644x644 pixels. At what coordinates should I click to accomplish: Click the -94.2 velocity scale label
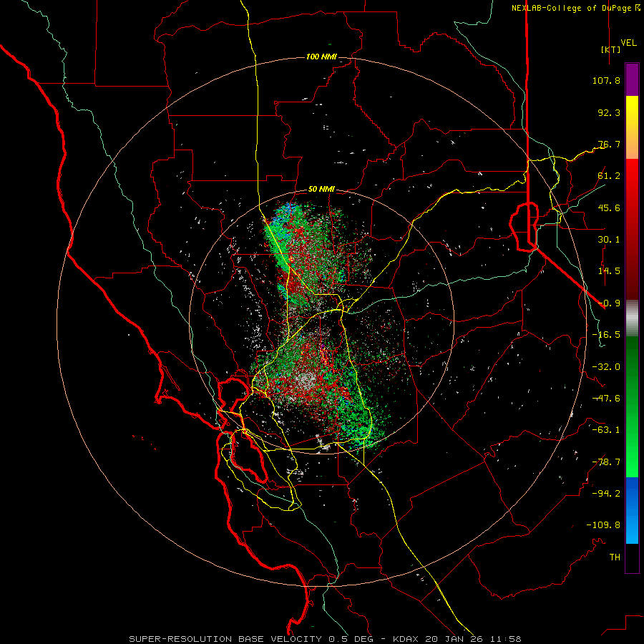tap(606, 494)
